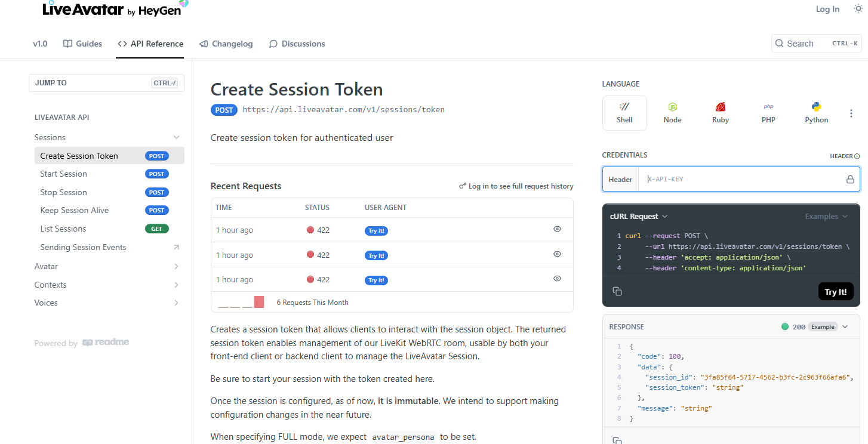
Task: Click the TIME column header
Action: [x=224, y=208]
